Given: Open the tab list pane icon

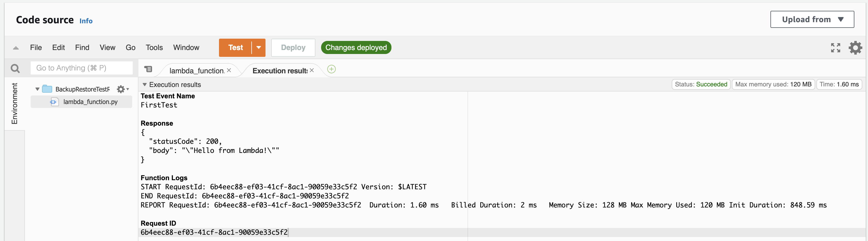Looking at the screenshot, I should pyautogui.click(x=148, y=69).
